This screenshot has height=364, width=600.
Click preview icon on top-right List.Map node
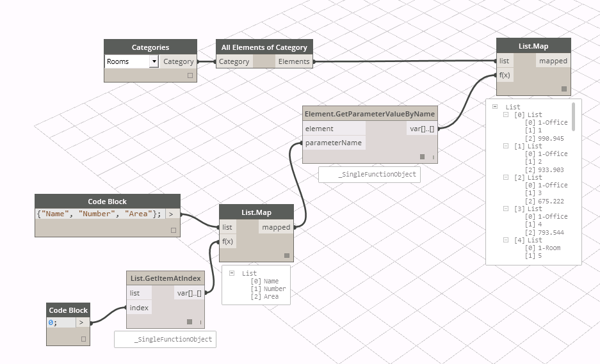[x=564, y=89]
